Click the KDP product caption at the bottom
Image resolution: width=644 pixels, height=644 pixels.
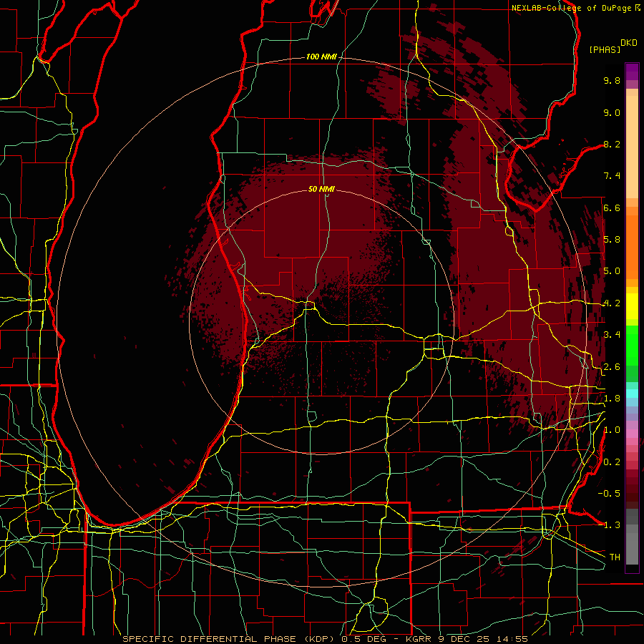pyautogui.click(x=326, y=639)
